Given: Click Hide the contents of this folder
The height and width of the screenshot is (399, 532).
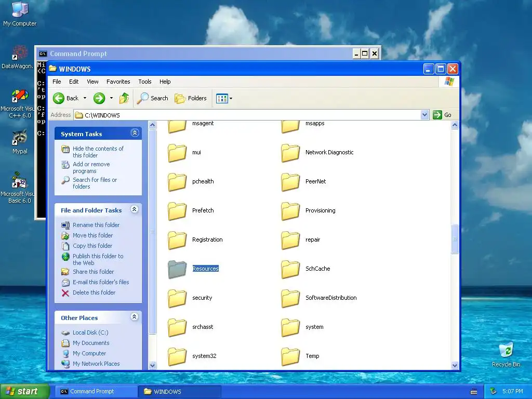Looking at the screenshot, I should point(98,152).
